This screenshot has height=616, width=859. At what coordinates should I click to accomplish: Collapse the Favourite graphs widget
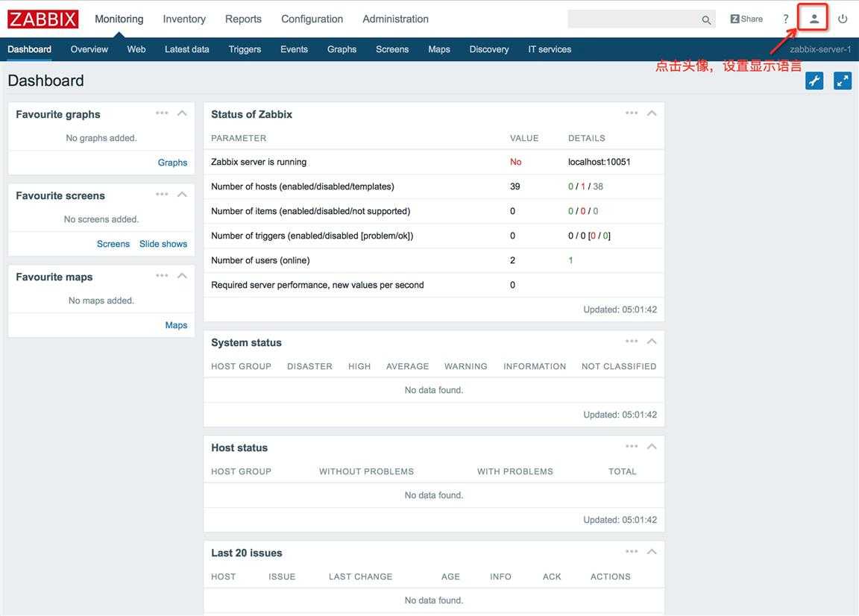tap(182, 113)
